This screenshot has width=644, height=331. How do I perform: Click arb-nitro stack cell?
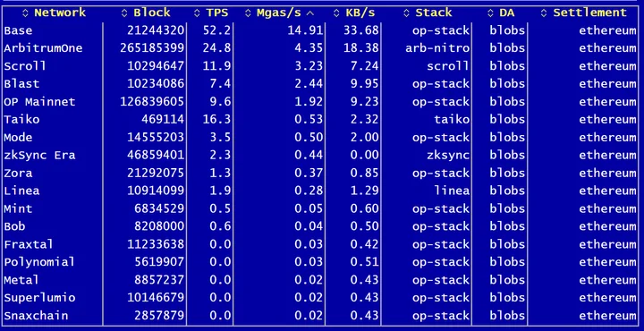[x=437, y=48]
